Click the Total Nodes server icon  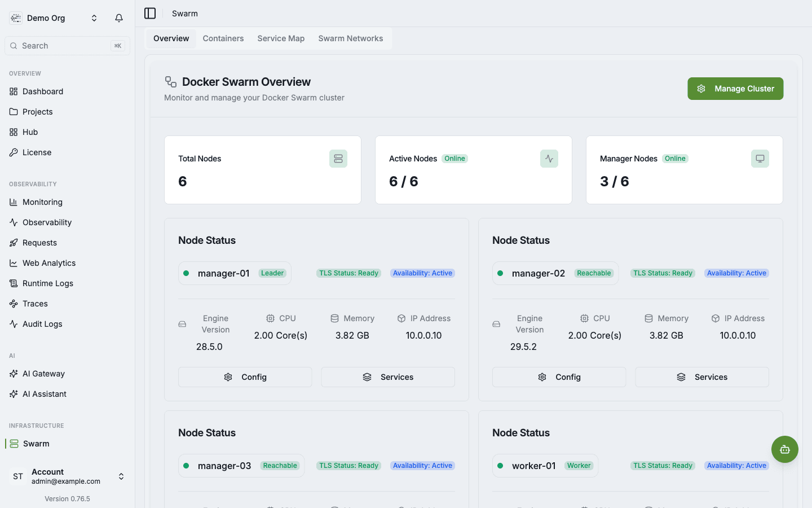[x=338, y=159]
